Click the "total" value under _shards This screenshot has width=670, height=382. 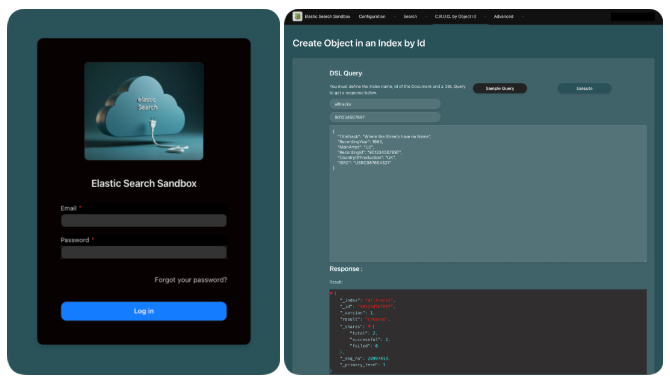[x=374, y=333]
